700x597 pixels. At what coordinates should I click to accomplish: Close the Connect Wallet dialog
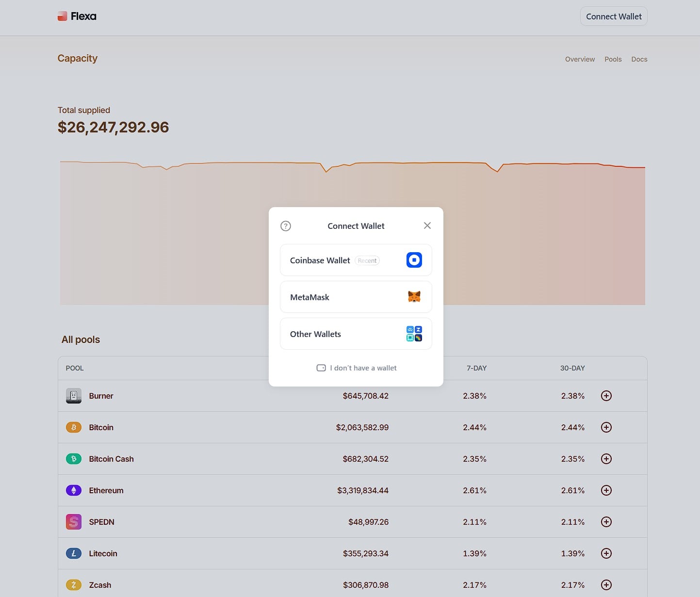(x=427, y=226)
